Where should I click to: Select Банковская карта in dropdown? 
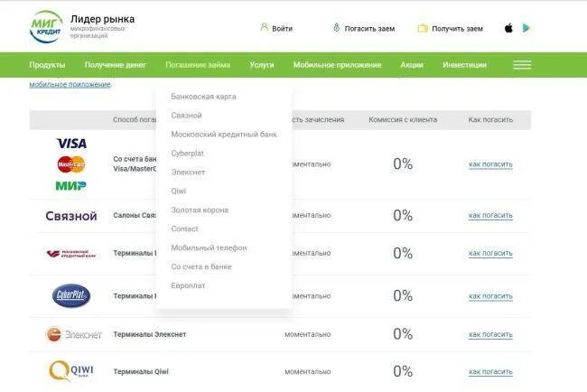point(204,97)
